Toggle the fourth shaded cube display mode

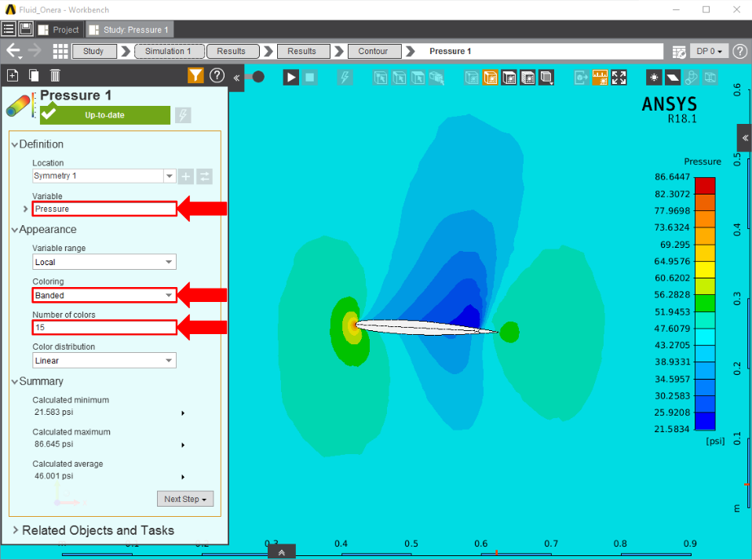(527, 77)
